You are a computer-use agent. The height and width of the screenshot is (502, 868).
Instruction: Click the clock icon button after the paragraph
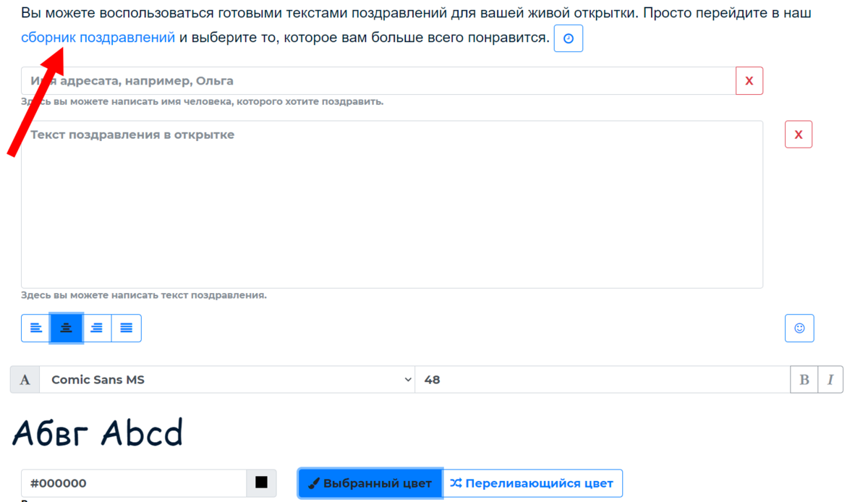pyautogui.click(x=569, y=39)
